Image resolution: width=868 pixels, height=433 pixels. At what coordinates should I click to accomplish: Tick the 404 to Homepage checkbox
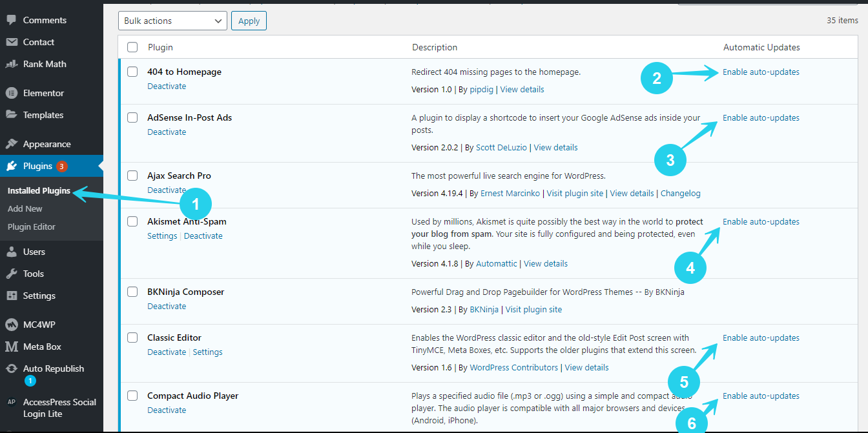[x=132, y=72]
